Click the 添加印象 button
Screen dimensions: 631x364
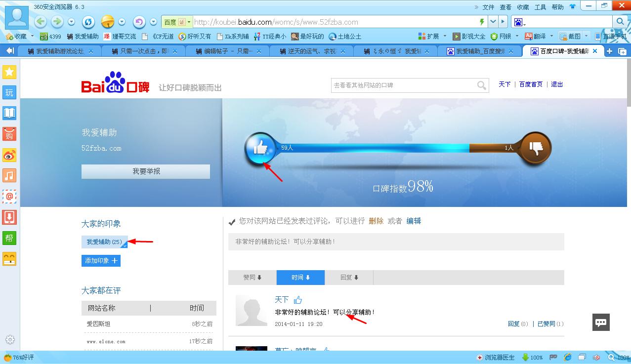[x=101, y=261]
